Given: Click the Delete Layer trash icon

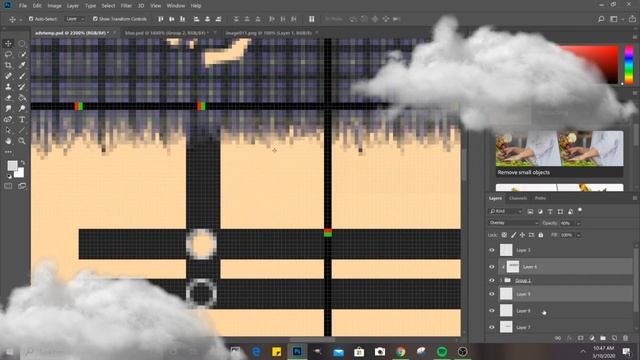Looking at the screenshot, I should pyautogui.click(x=625, y=338).
